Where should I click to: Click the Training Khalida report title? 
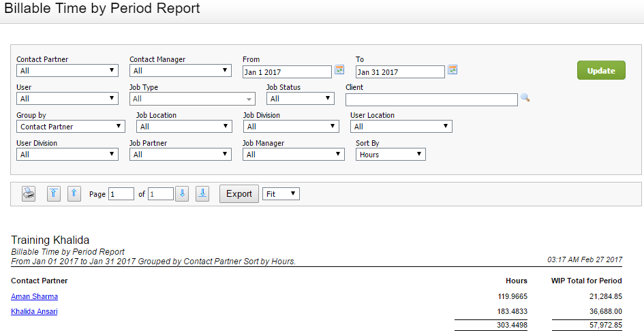50,240
